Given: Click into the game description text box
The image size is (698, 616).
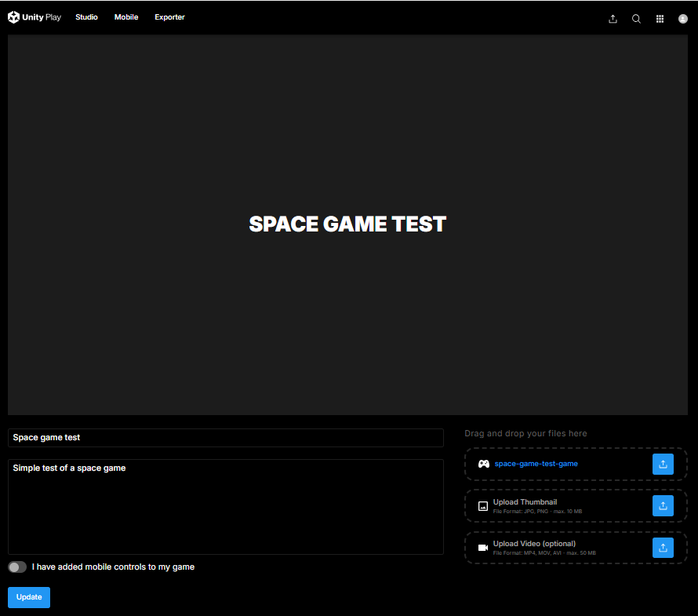Looking at the screenshot, I should [225, 506].
